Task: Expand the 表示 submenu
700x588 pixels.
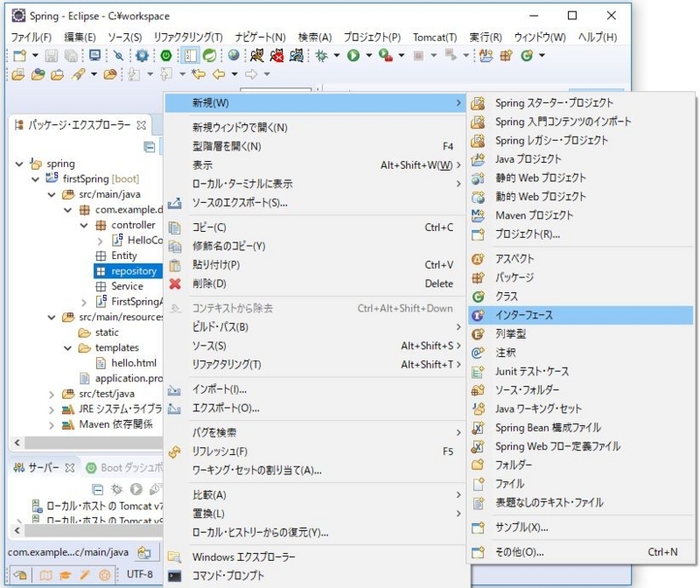Action: pos(458,165)
